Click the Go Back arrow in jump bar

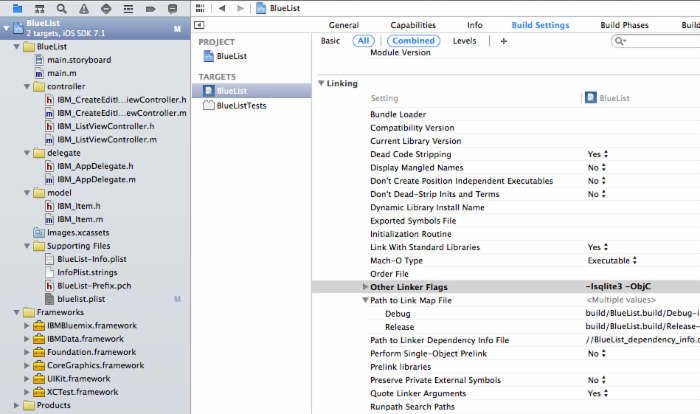(222, 8)
